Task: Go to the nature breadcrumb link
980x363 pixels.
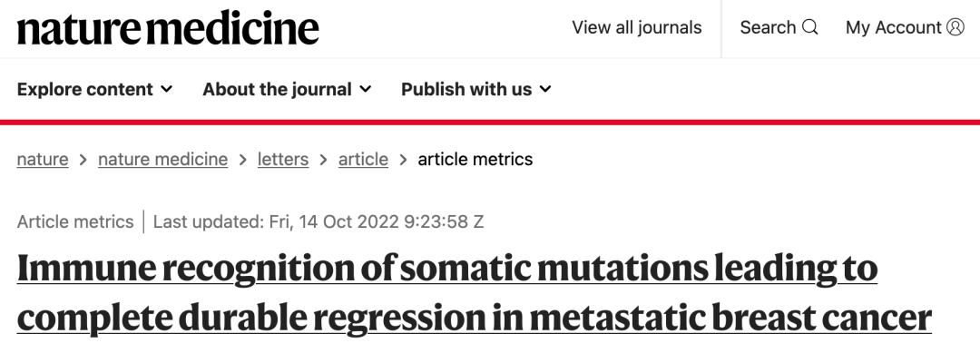Action: tap(43, 160)
